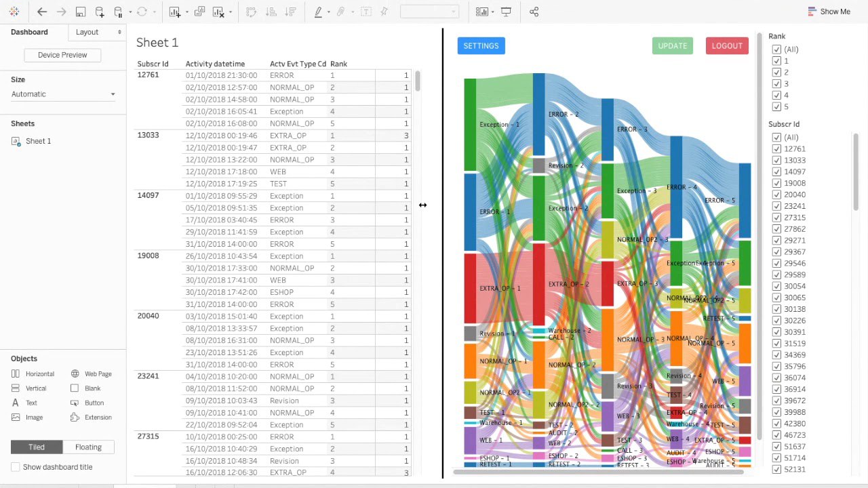Select the Extension object
Screen dimensions: 868x488
[91, 418]
